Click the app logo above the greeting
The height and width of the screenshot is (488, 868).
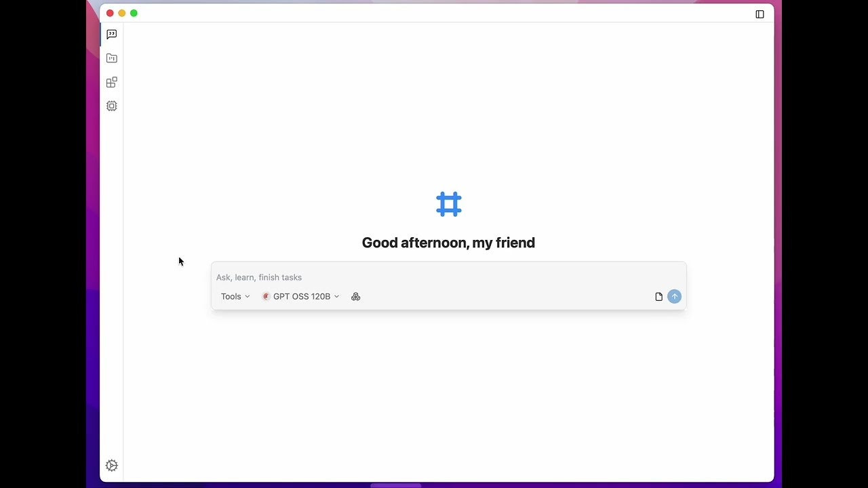pyautogui.click(x=448, y=203)
